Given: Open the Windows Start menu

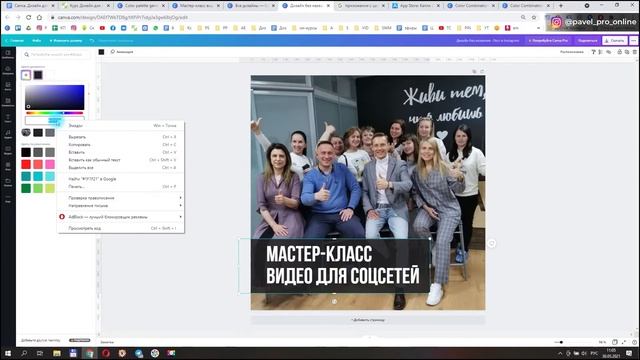Looking at the screenshot, I should 8,353.
